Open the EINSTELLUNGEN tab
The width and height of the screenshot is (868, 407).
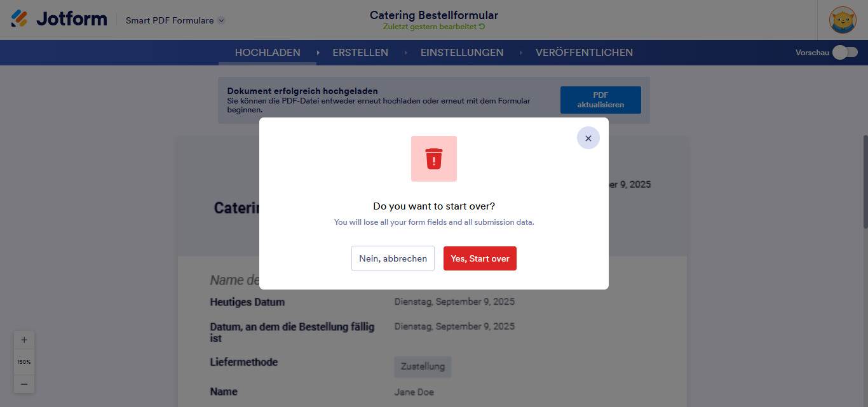462,53
